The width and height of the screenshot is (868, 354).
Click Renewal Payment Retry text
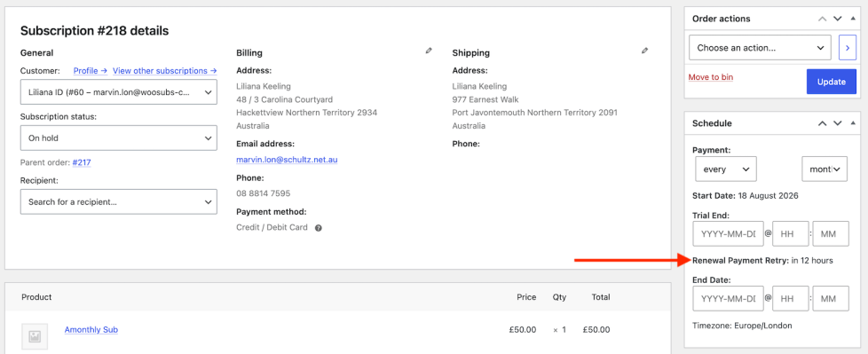pyautogui.click(x=762, y=261)
